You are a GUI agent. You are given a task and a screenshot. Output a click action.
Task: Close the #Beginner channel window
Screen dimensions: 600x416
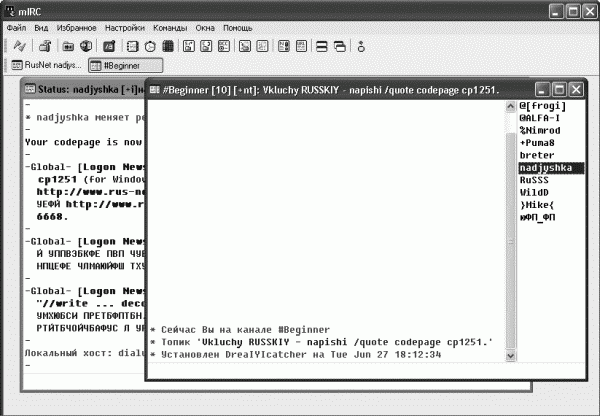coord(576,90)
